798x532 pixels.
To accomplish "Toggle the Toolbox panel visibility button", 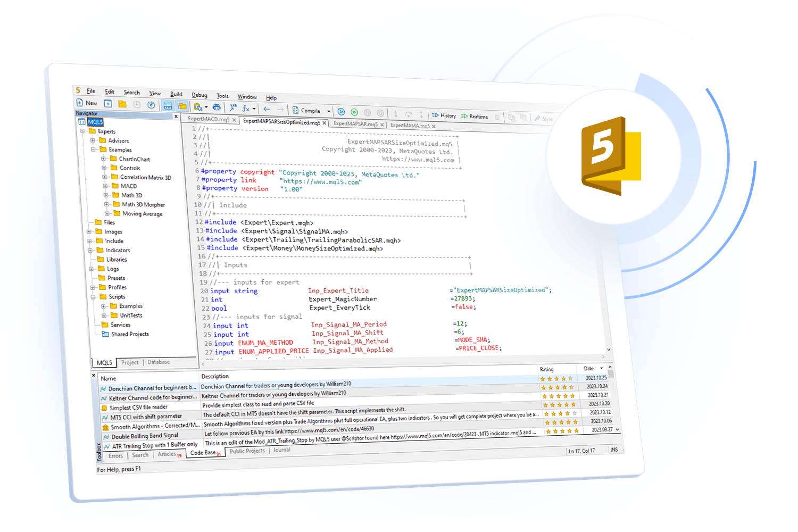I will point(182,106).
